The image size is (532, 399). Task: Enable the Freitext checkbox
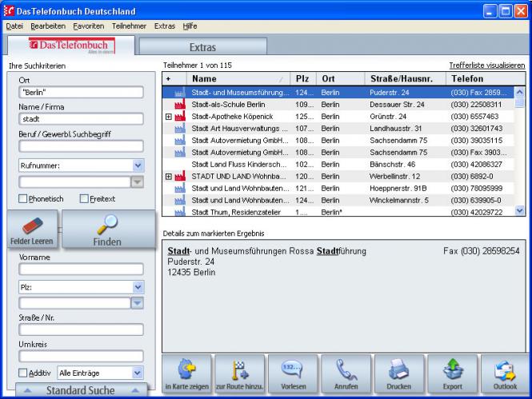(84, 198)
